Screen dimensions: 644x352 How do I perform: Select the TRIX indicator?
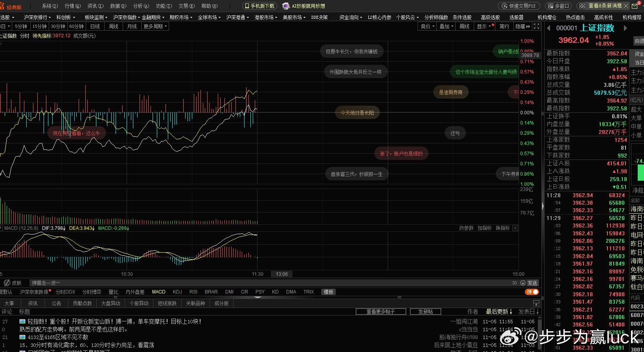(x=309, y=292)
